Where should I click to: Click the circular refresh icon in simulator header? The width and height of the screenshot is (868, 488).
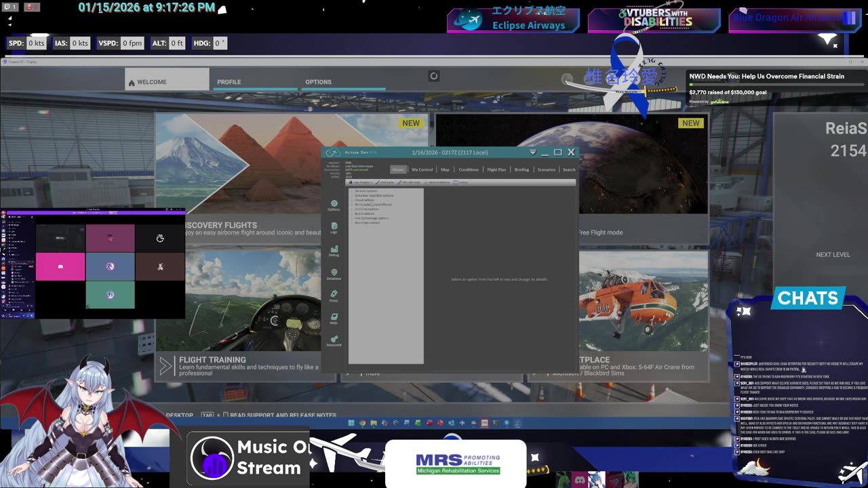click(434, 76)
